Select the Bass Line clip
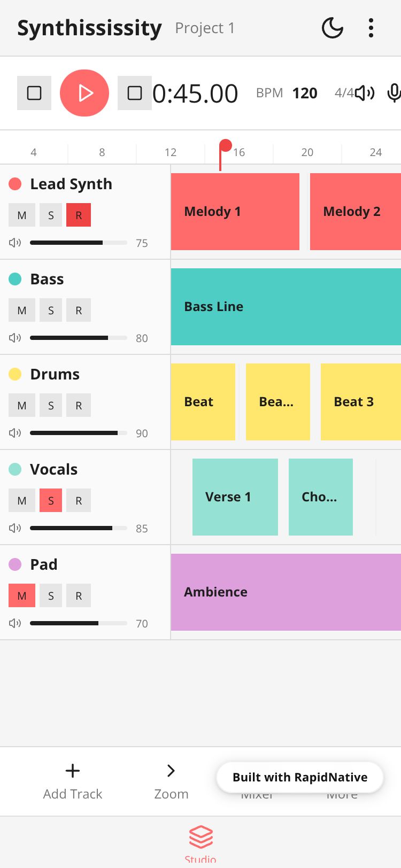Viewport: 401px width, 868px height. pos(286,307)
